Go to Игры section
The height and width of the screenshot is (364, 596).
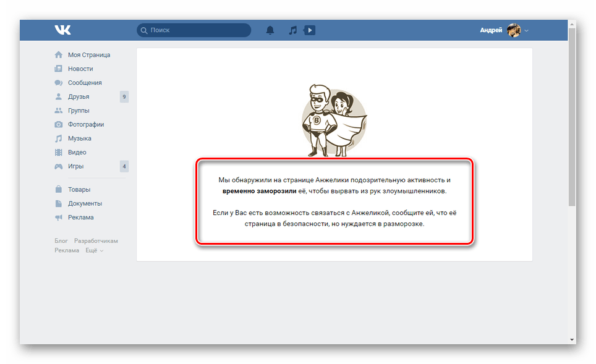tap(75, 166)
